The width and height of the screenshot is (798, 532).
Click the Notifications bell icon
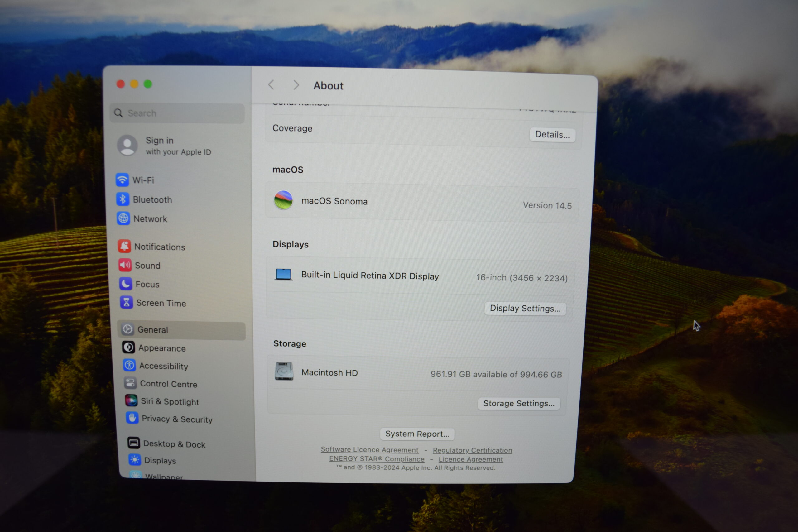click(124, 246)
